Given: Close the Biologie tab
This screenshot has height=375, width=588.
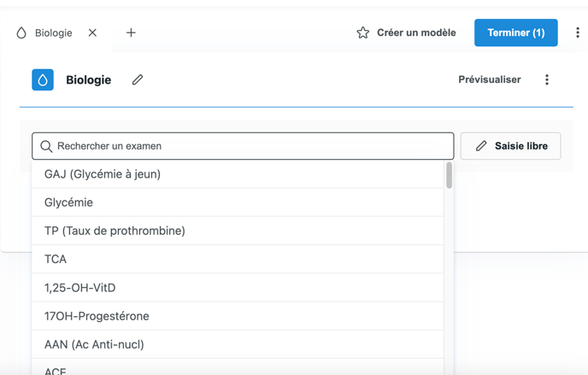Looking at the screenshot, I should (x=92, y=32).
